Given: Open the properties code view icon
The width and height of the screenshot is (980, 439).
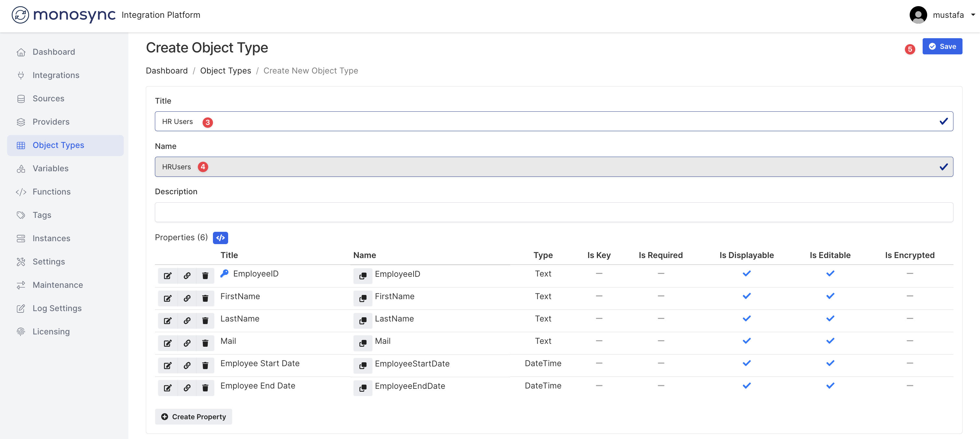Looking at the screenshot, I should coord(220,238).
